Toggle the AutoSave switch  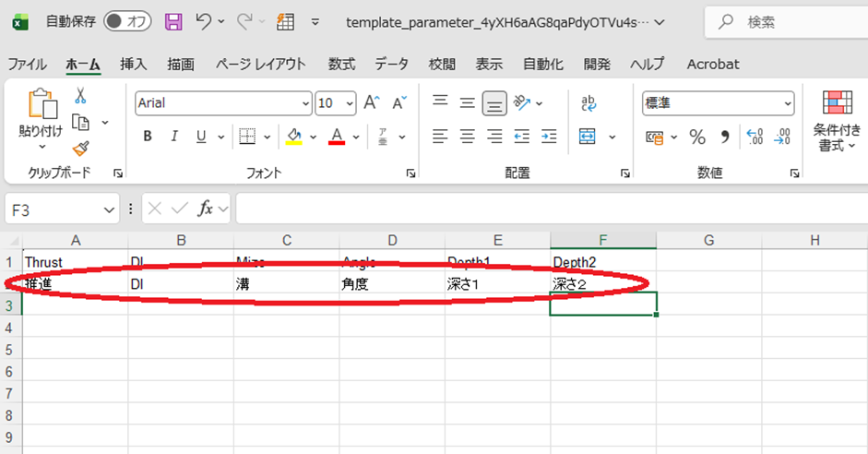click(127, 21)
